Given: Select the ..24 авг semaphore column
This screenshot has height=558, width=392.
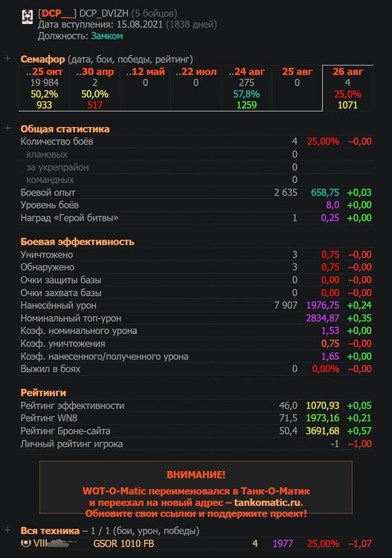Looking at the screenshot, I should coord(246,88).
